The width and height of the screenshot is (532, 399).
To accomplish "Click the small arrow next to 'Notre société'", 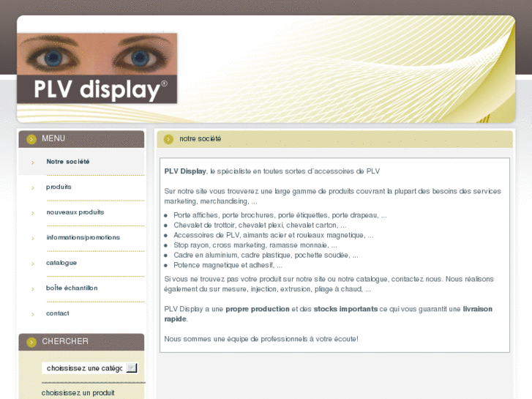I will (x=33, y=163).
